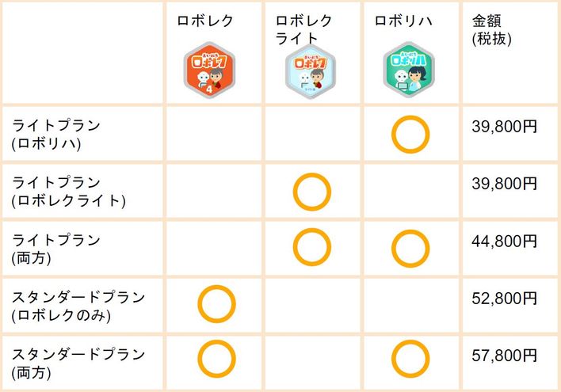Click the circle in ライトプラン(ロボレクライト) row

coord(312,192)
